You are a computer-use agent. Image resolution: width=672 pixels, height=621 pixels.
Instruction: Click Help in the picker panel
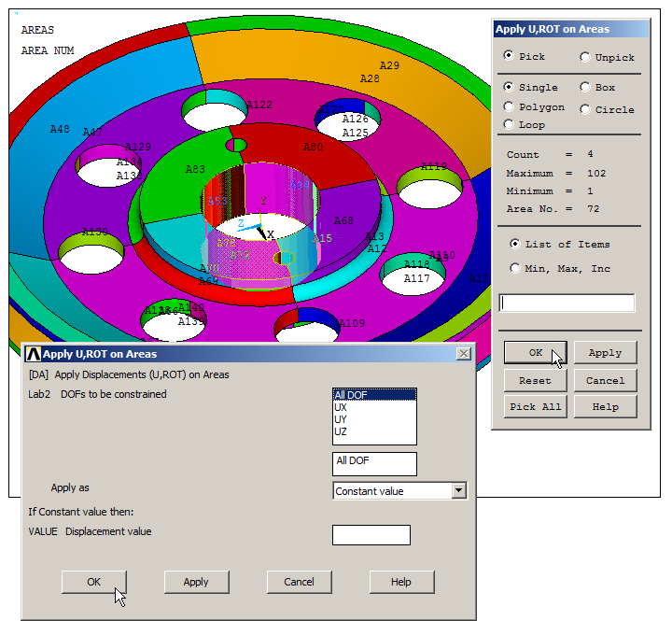(x=605, y=406)
